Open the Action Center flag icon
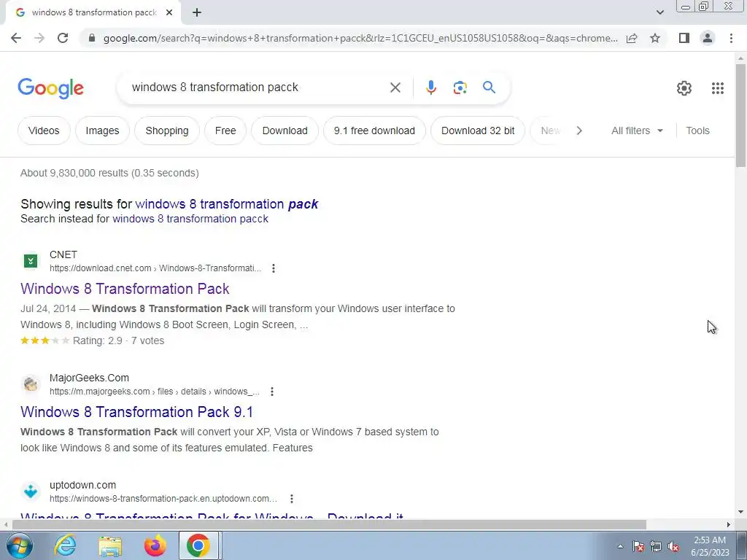The image size is (747, 560). 638,546
